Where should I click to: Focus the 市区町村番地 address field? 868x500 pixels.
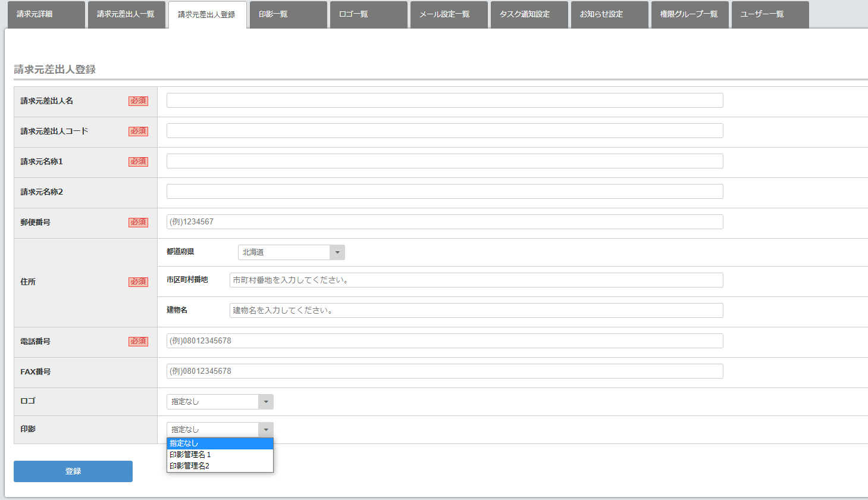[476, 280]
